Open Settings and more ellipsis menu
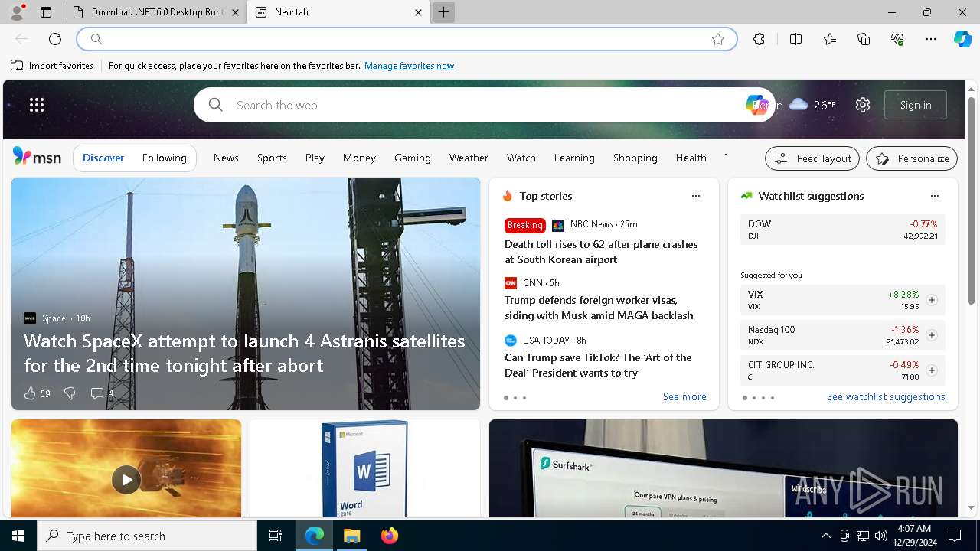Viewport: 980px width, 551px height. click(931, 39)
